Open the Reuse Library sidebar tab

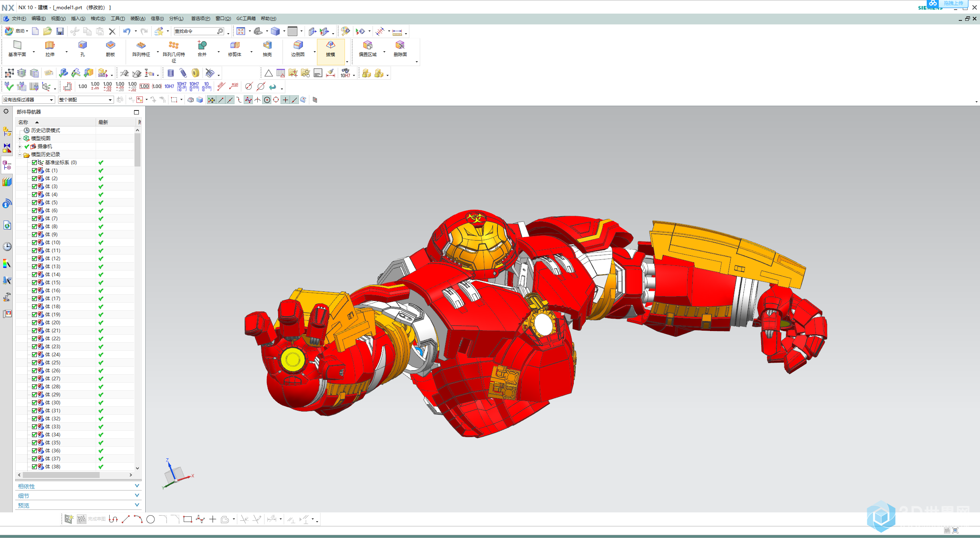(7, 182)
